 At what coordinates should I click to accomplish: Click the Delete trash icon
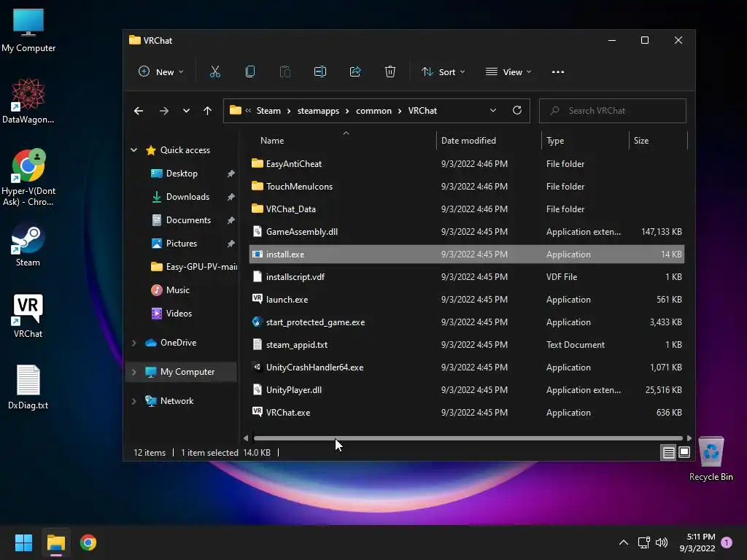pyautogui.click(x=390, y=72)
